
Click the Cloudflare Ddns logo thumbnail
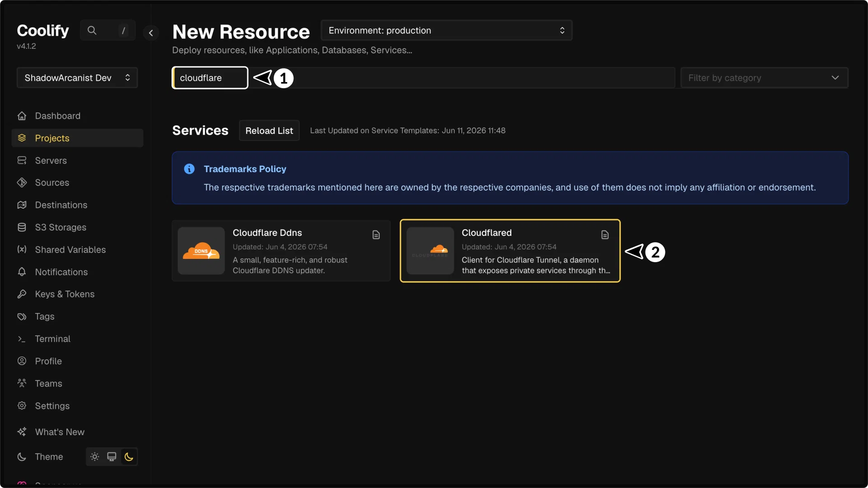(x=201, y=251)
